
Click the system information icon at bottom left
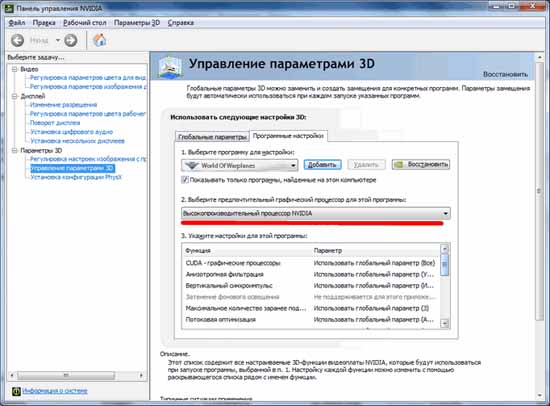pyautogui.click(x=16, y=391)
